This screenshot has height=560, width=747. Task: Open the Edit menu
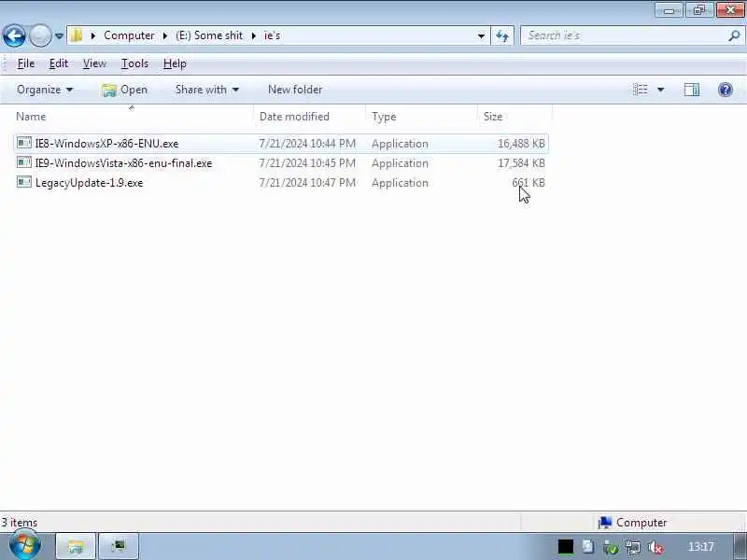coord(59,63)
